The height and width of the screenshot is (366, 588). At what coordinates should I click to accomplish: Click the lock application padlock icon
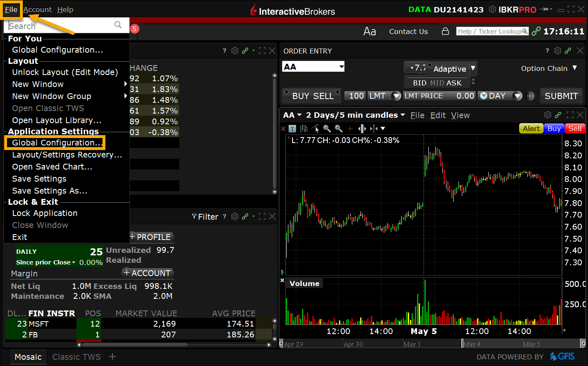(445, 31)
